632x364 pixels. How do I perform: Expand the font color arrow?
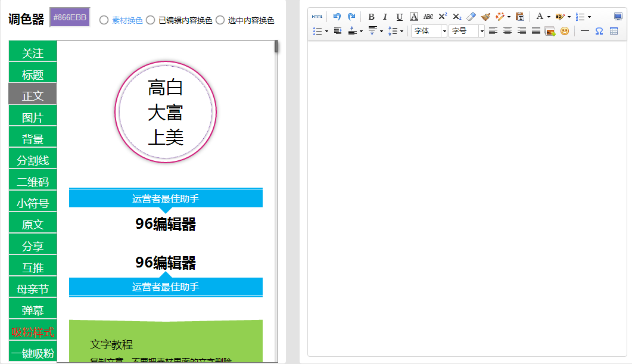[x=549, y=17]
